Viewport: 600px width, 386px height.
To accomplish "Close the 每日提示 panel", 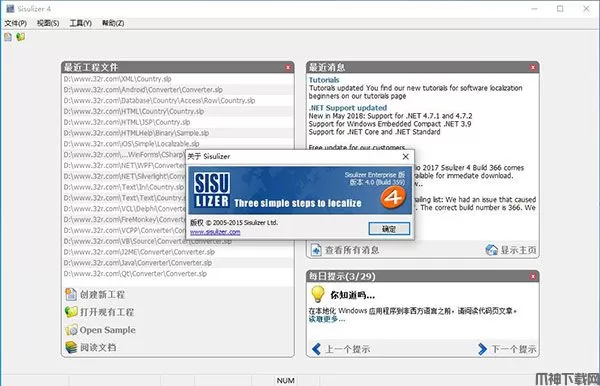I will 533,276.
